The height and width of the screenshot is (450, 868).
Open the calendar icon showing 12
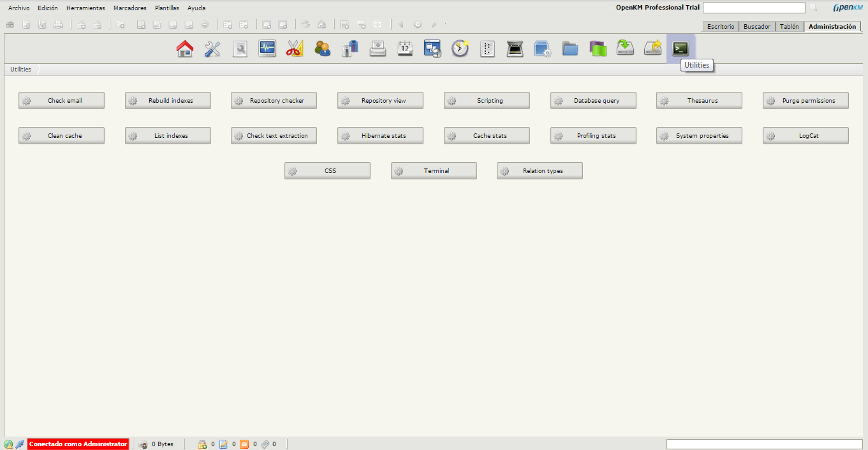(x=405, y=49)
